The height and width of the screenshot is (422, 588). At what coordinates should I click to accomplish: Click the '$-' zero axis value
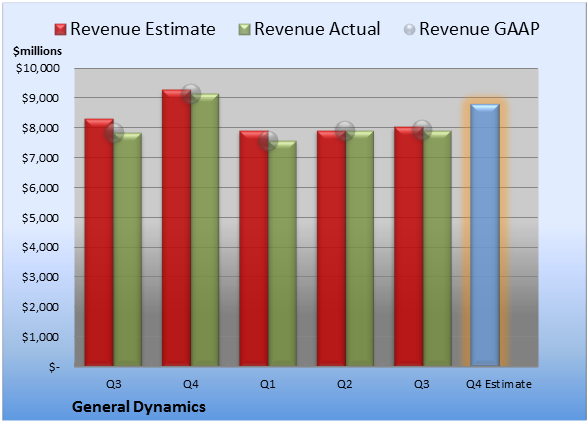(54, 367)
